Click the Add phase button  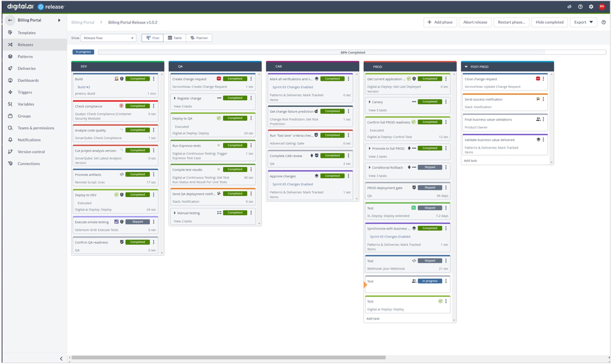click(440, 22)
